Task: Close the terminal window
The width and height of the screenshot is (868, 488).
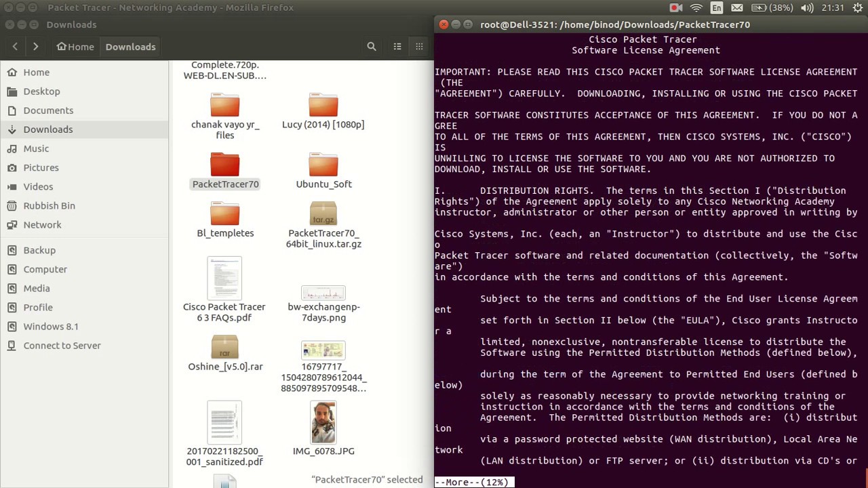Action: 443,24
